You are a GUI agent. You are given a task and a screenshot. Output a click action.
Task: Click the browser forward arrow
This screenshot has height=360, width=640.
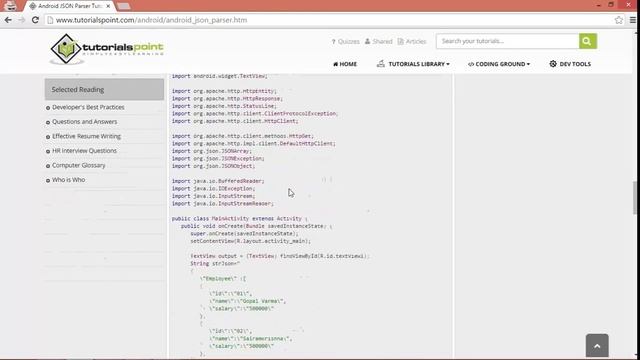22,20
